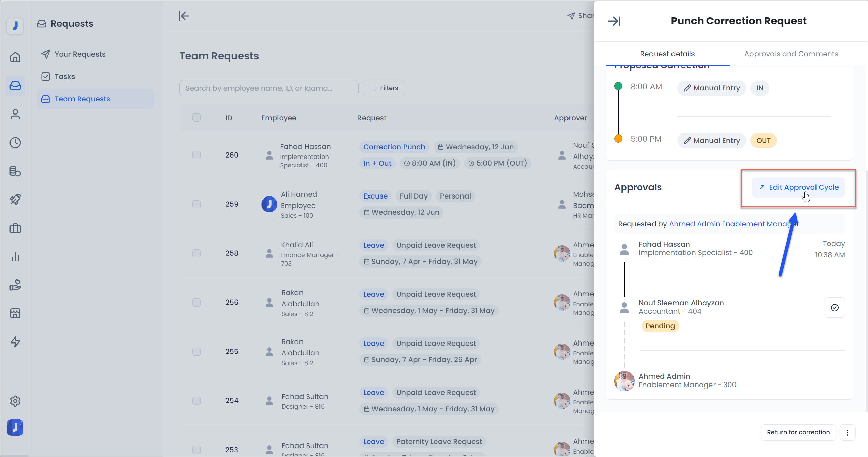The width and height of the screenshot is (868, 457).
Task: Open the rocket icon in sidebar
Action: point(15,200)
